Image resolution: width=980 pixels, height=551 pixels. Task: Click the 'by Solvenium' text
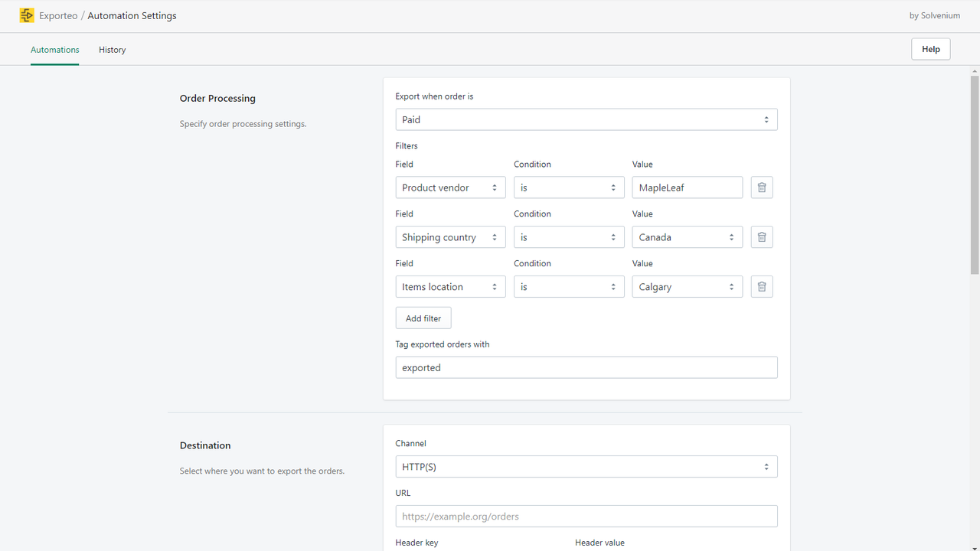tap(935, 15)
